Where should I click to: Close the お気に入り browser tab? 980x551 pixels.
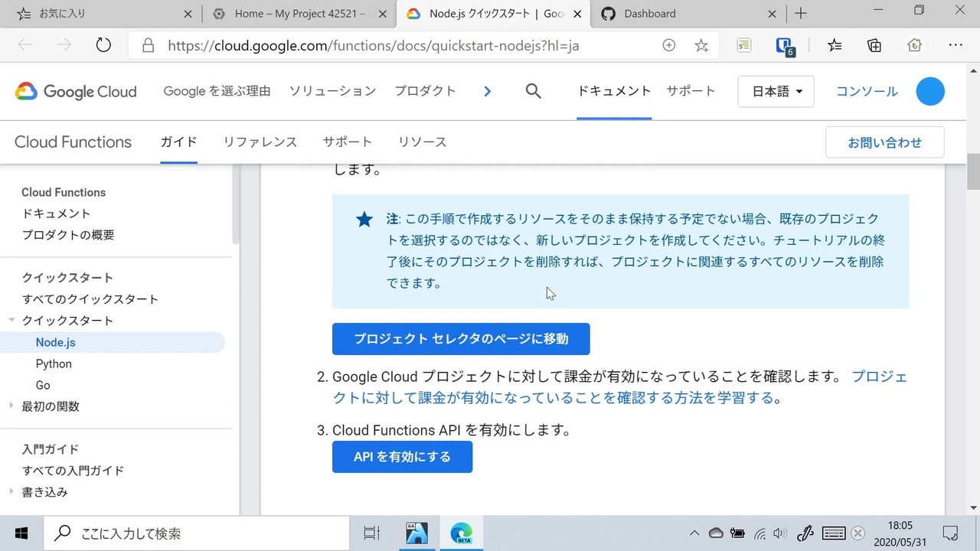pyautogui.click(x=188, y=13)
